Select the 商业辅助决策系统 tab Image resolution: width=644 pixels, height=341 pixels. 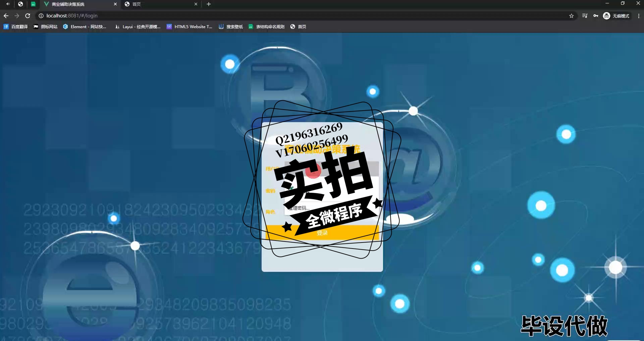click(80, 4)
